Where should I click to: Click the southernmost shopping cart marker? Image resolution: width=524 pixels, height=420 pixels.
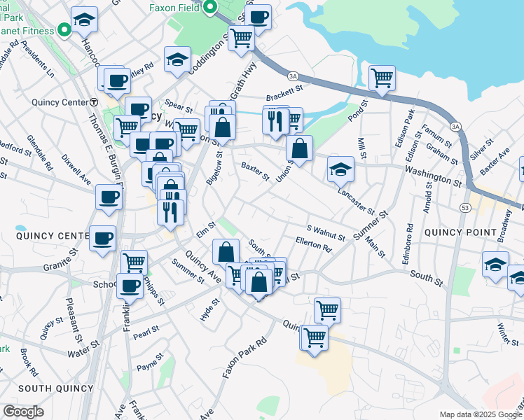[x=315, y=337]
